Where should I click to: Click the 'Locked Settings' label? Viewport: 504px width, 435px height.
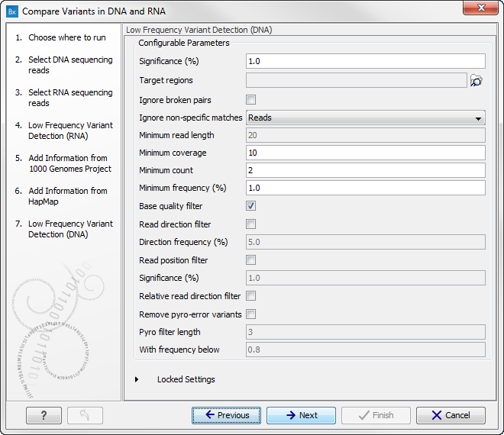(x=186, y=379)
